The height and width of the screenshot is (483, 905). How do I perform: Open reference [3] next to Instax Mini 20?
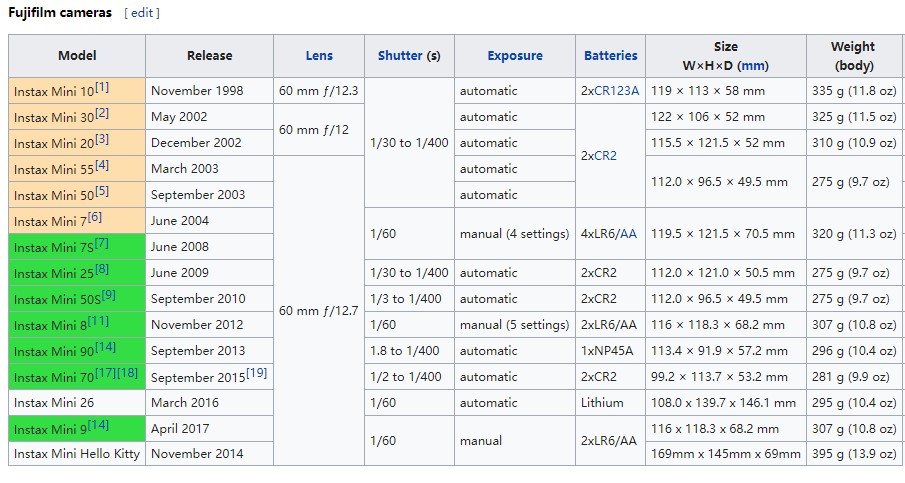102,139
